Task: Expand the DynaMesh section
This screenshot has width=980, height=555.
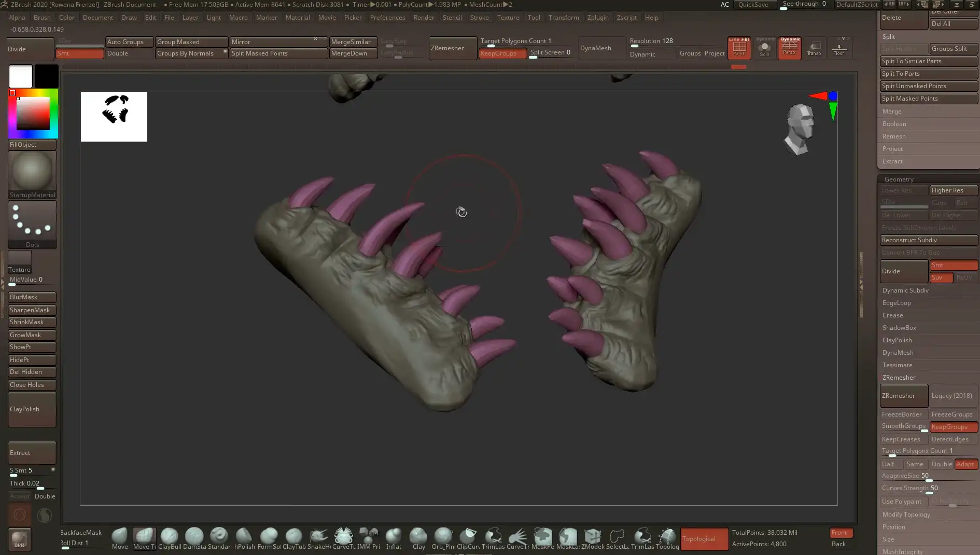Action: 898,353
